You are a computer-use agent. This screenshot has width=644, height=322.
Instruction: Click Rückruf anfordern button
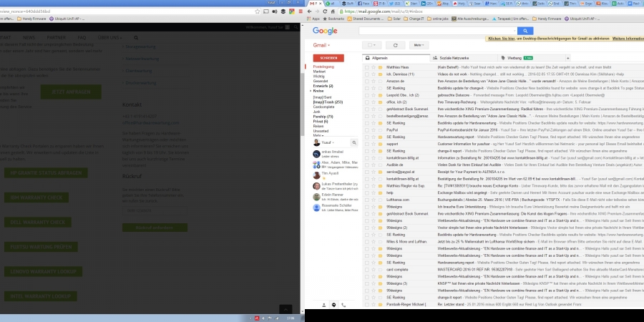pos(155,228)
